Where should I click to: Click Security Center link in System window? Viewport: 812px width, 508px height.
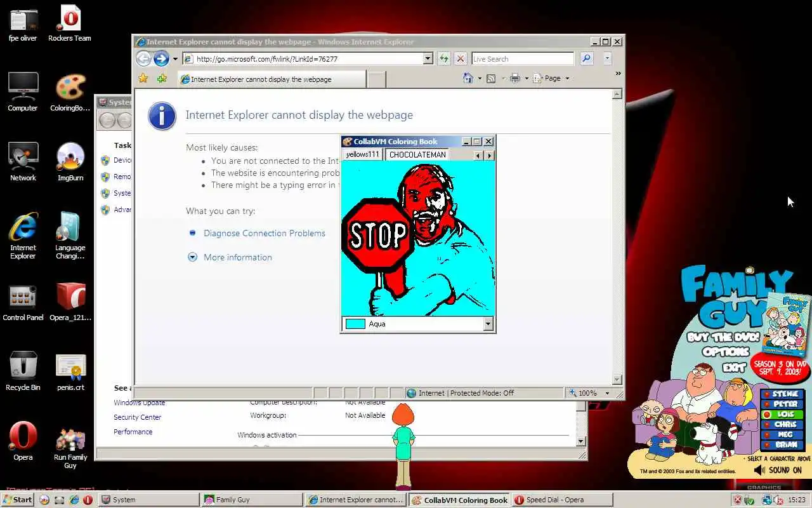coord(138,417)
